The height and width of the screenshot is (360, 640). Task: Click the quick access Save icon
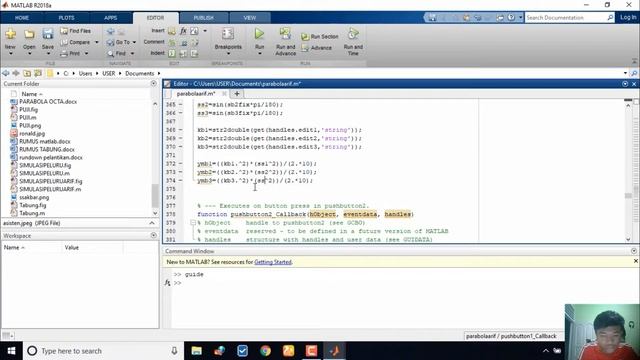click(x=432, y=18)
